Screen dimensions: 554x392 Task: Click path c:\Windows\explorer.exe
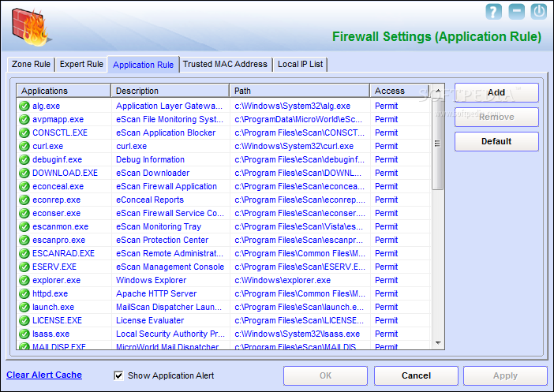tap(283, 281)
